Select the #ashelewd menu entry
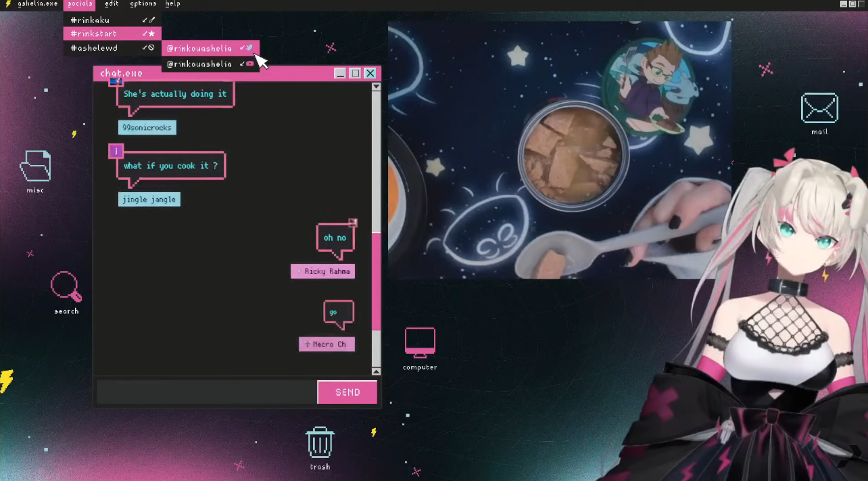868x481 pixels. (112, 48)
